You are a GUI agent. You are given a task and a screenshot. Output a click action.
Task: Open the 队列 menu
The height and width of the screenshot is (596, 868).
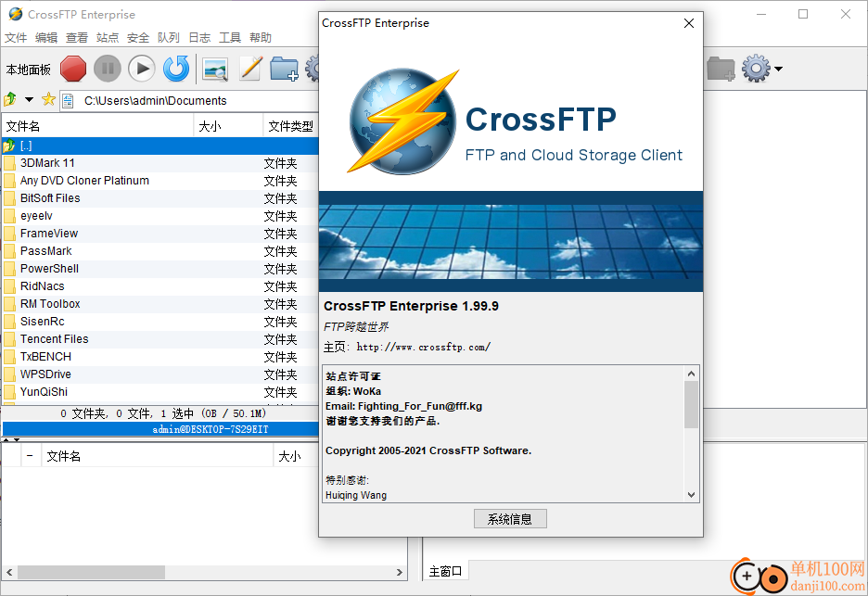(168, 38)
